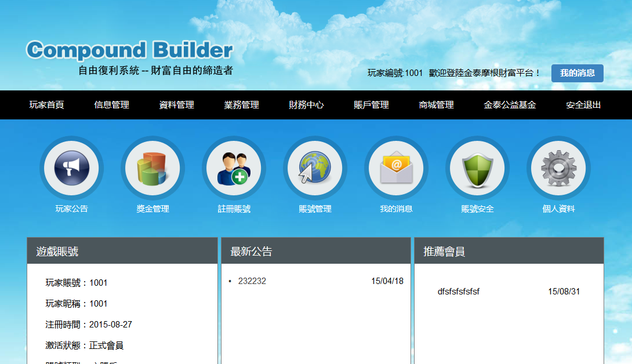Open the 獎金管理 chart icon
Image resolution: width=632 pixels, height=364 pixels.
pos(152,168)
